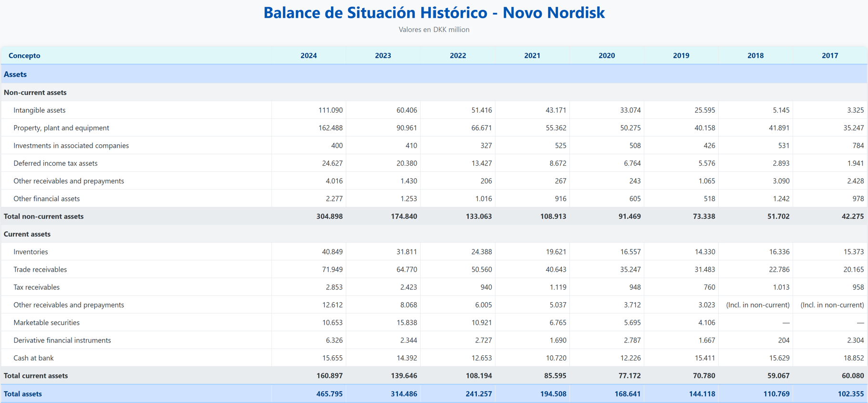Select Total assets 2023 value 314.486

click(x=404, y=393)
